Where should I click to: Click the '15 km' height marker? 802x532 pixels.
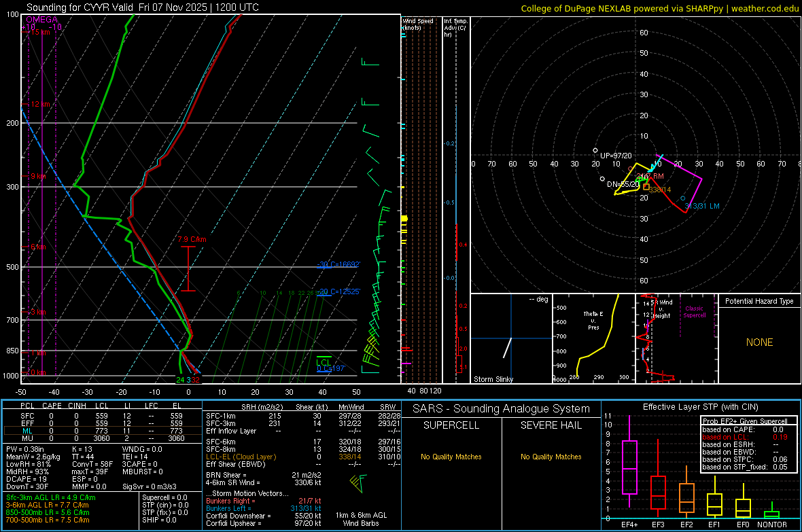pyautogui.click(x=40, y=32)
